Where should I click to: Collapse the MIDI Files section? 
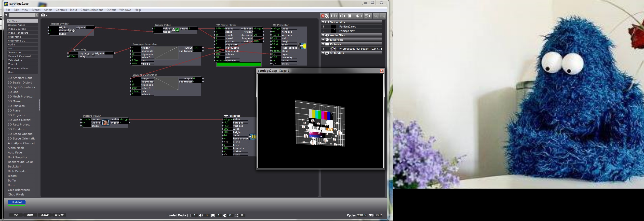click(323, 40)
